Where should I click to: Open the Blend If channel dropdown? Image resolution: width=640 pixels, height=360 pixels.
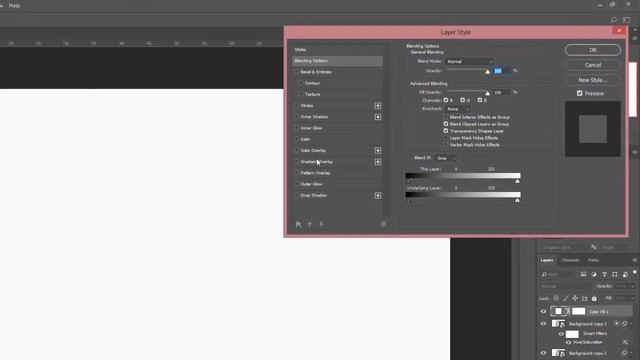(446, 158)
